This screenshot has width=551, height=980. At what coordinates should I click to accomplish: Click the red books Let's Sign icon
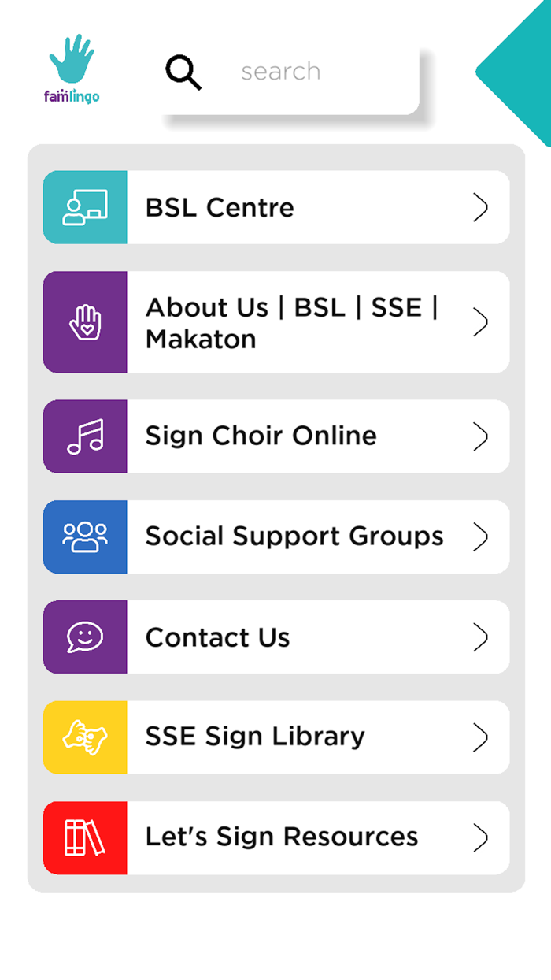(84, 837)
